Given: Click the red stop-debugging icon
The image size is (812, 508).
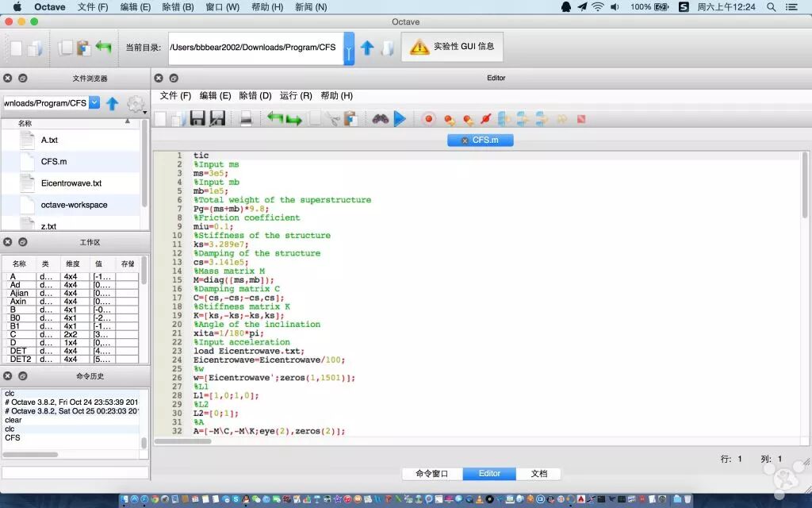Looking at the screenshot, I should point(581,119).
